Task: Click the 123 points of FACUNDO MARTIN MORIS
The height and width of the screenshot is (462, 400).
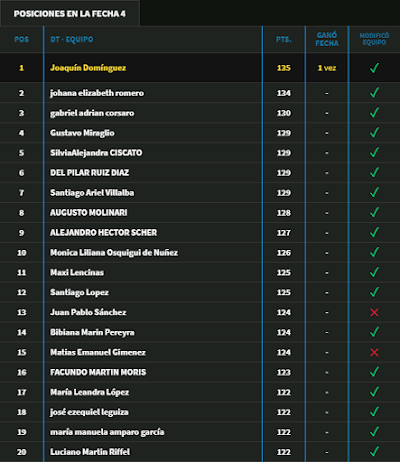Action: pos(284,372)
